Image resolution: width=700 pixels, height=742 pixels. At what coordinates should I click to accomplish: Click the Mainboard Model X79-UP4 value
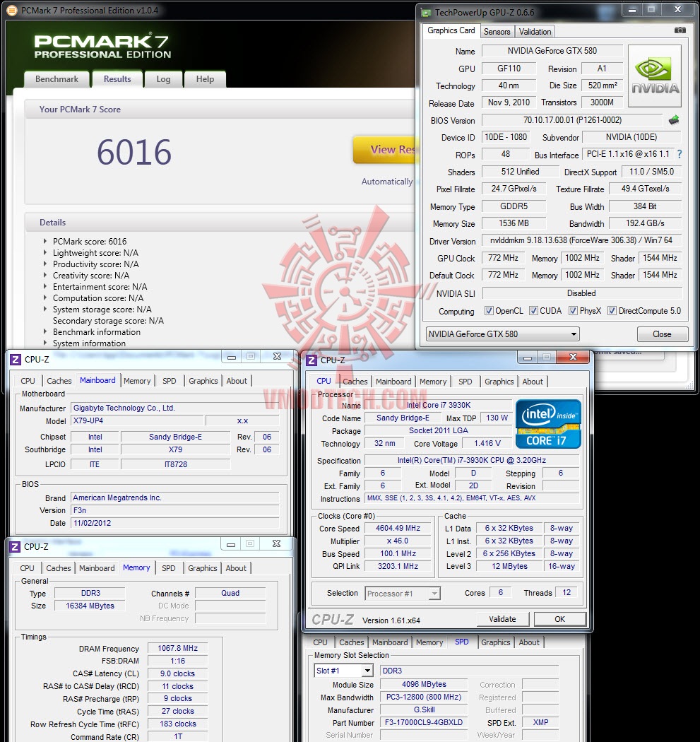click(138, 420)
